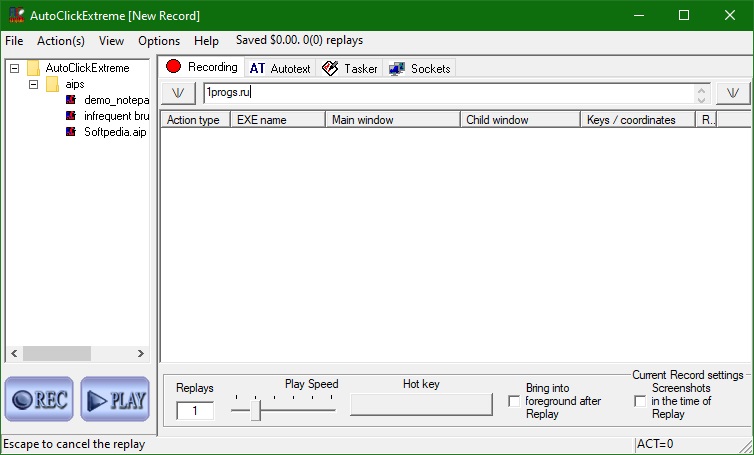Collapse the AutoClickExtreme root tree node
The width and height of the screenshot is (754, 455).
[14, 68]
